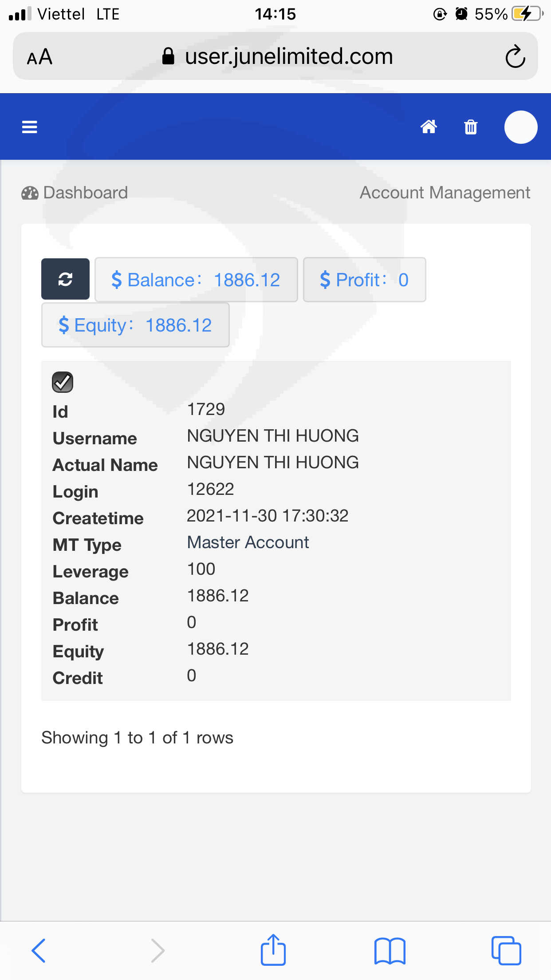Show open tabs in Safari
This screenshot has height=980, width=551.
click(x=506, y=951)
